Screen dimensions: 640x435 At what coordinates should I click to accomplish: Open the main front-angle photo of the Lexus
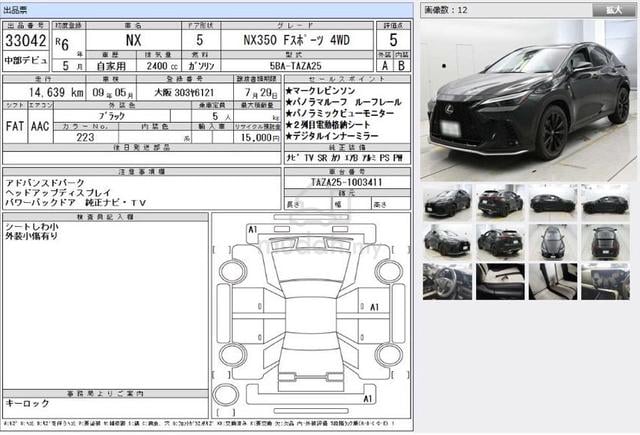click(x=528, y=100)
